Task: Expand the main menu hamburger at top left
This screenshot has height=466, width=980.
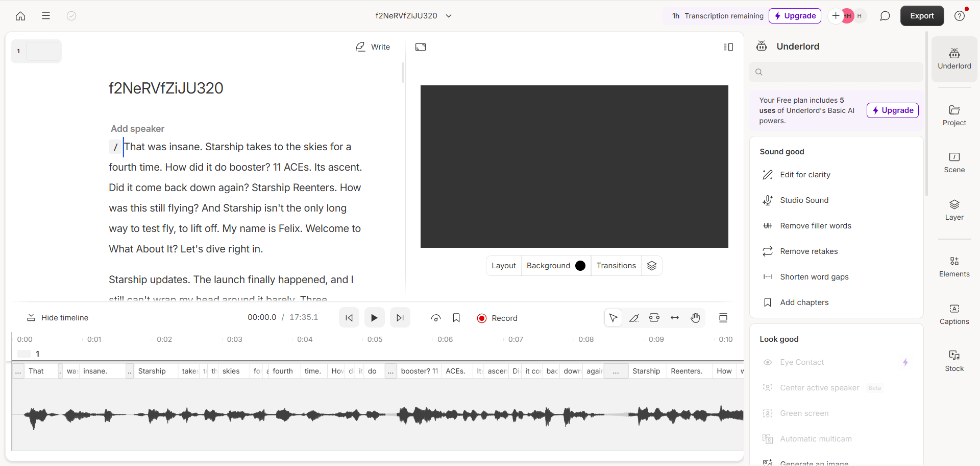Action: pos(46,16)
